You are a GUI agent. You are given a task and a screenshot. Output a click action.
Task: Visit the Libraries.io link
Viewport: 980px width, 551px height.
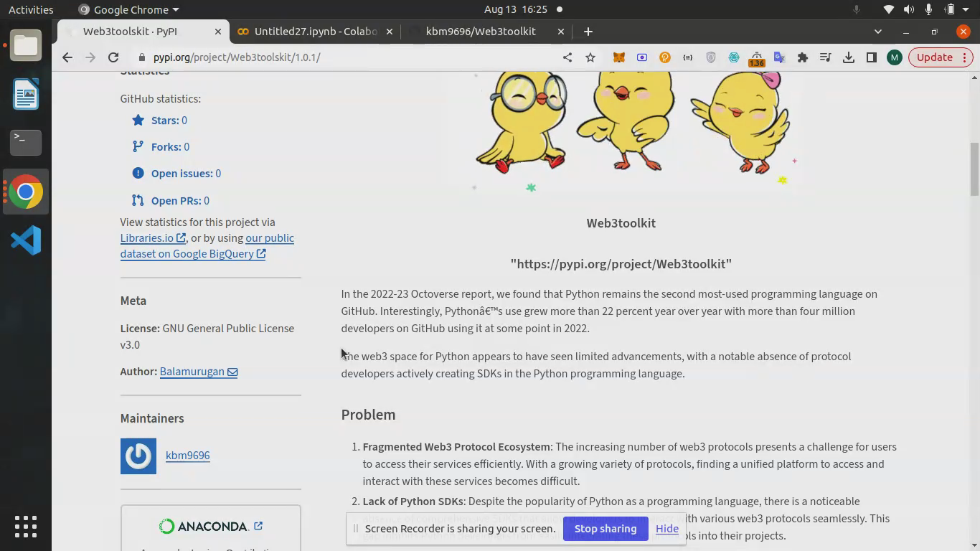[x=153, y=238]
